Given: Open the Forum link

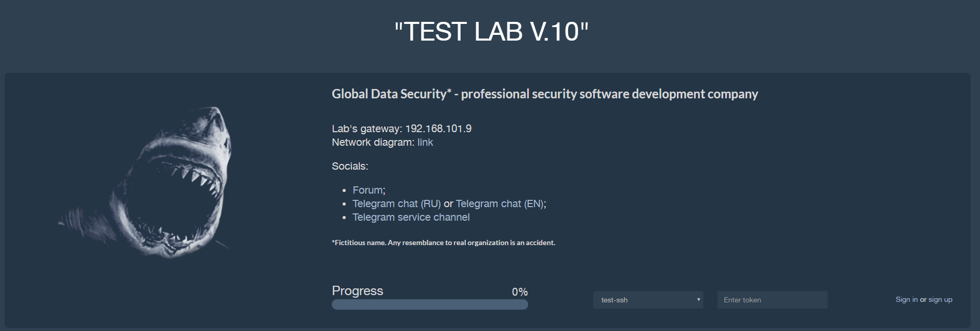Looking at the screenshot, I should click(x=368, y=190).
